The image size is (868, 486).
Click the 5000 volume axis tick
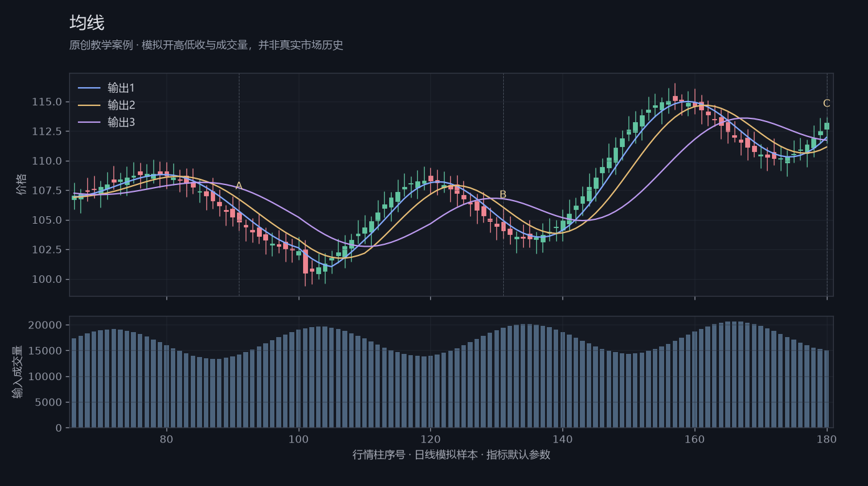(49, 402)
